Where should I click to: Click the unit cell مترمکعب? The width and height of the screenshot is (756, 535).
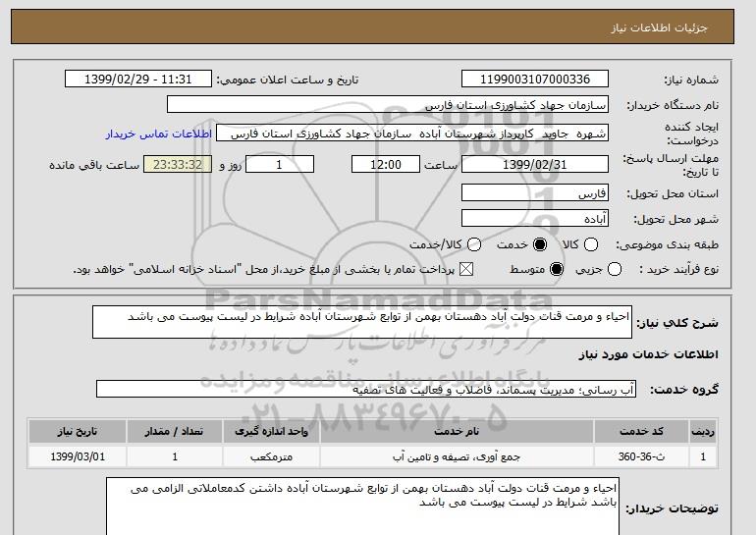click(x=271, y=456)
